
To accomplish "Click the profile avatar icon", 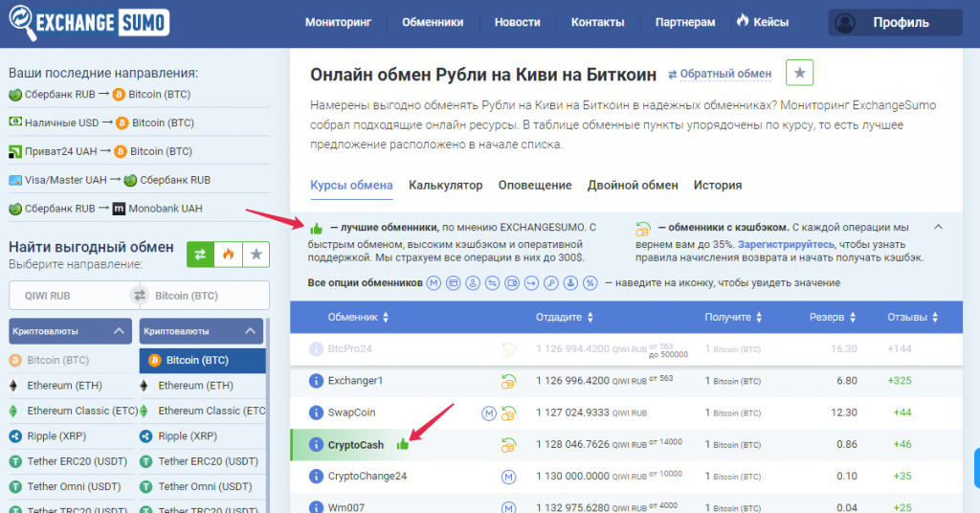I will pyautogui.click(x=845, y=23).
